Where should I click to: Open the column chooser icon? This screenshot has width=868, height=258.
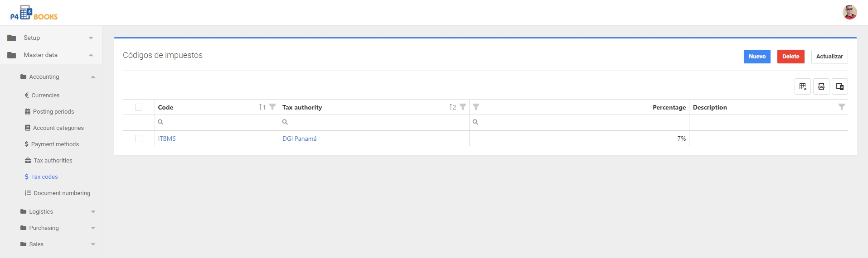tap(839, 86)
